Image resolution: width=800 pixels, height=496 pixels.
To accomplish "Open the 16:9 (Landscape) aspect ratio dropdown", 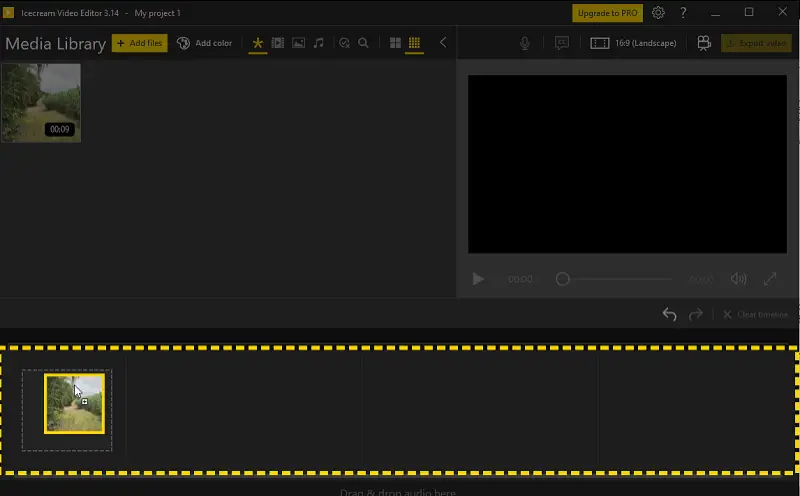I will pos(634,43).
